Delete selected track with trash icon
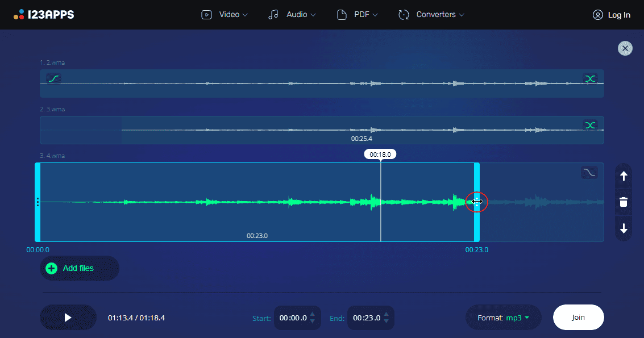The height and width of the screenshot is (338, 644). [624, 202]
